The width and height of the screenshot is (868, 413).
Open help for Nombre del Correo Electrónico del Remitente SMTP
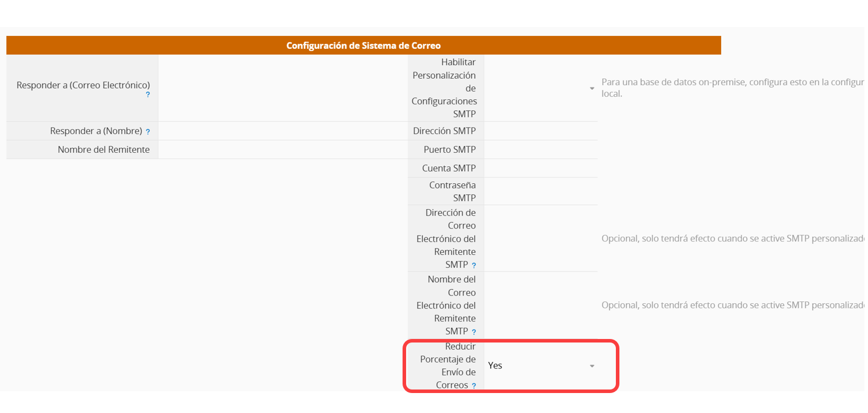(474, 333)
